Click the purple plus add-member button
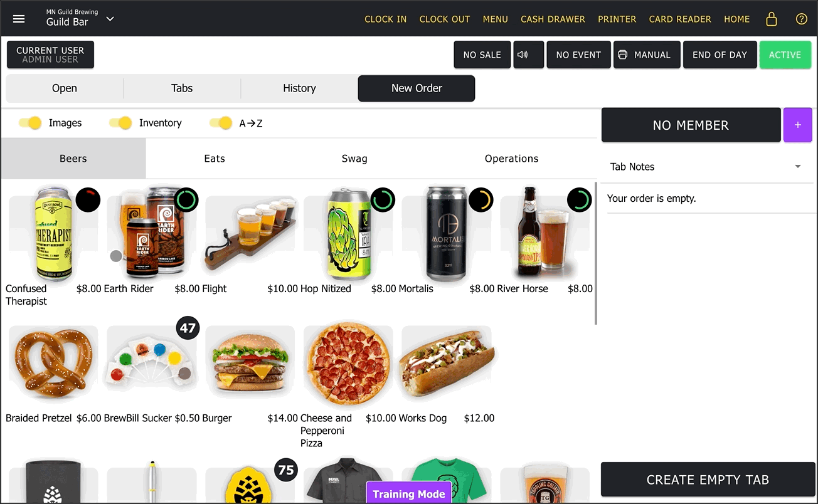 pos(798,125)
